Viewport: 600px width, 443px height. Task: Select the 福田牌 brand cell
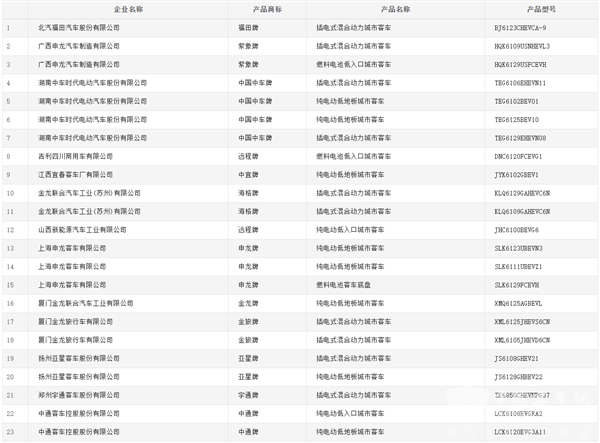(248, 27)
